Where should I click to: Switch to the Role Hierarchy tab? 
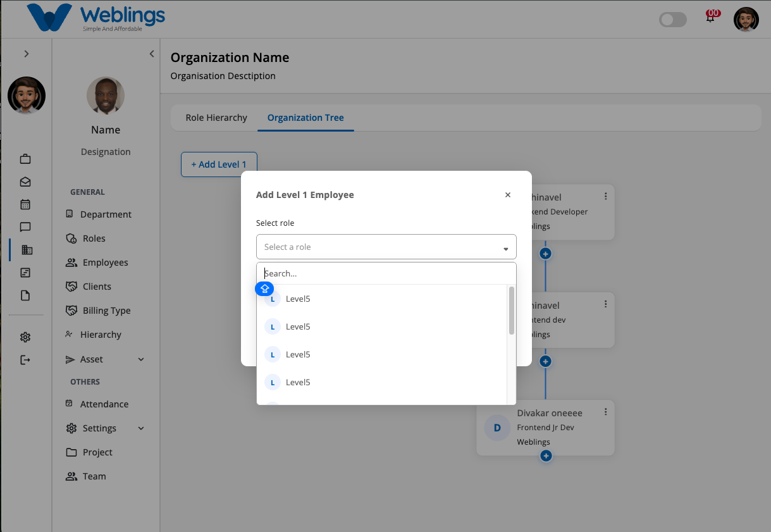pos(216,118)
